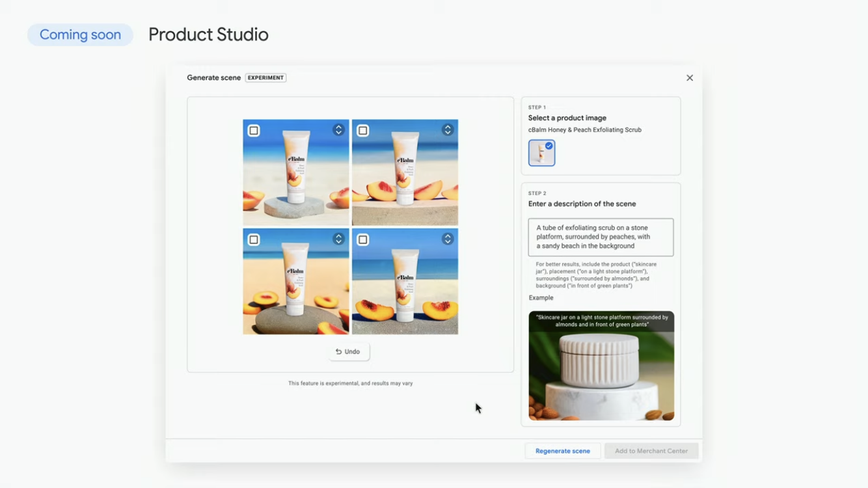Screen dimensions: 868x488
Task: Click Regenerate scene button
Action: [x=563, y=451]
